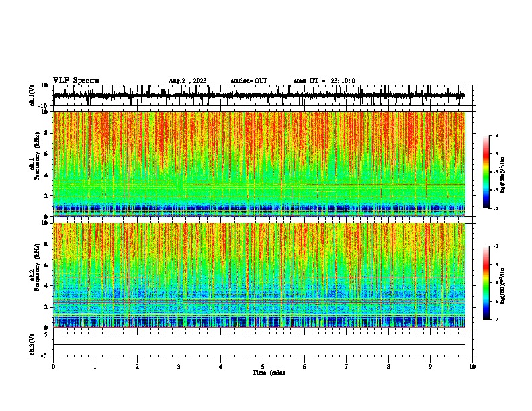The width and height of the screenshot is (532, 411).
Task: Click the "-3" label on ch.1 color scale
Action: point(495,136)
